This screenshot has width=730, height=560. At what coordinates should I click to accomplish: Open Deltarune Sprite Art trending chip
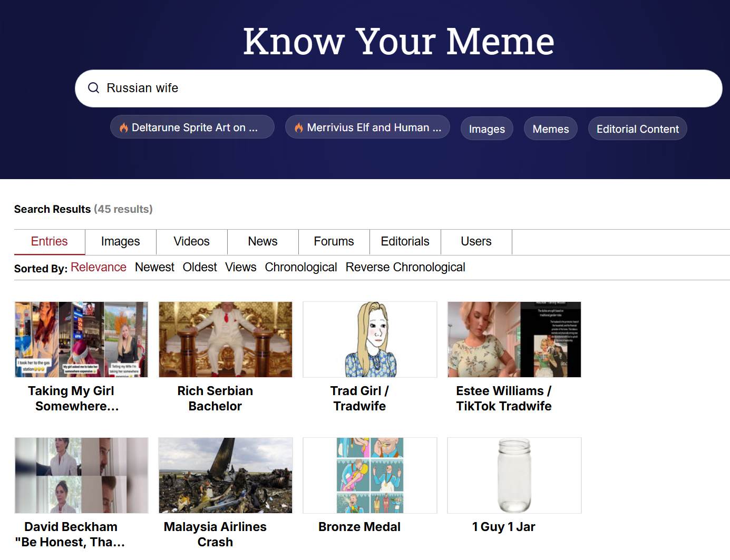[x=192, y=127]
